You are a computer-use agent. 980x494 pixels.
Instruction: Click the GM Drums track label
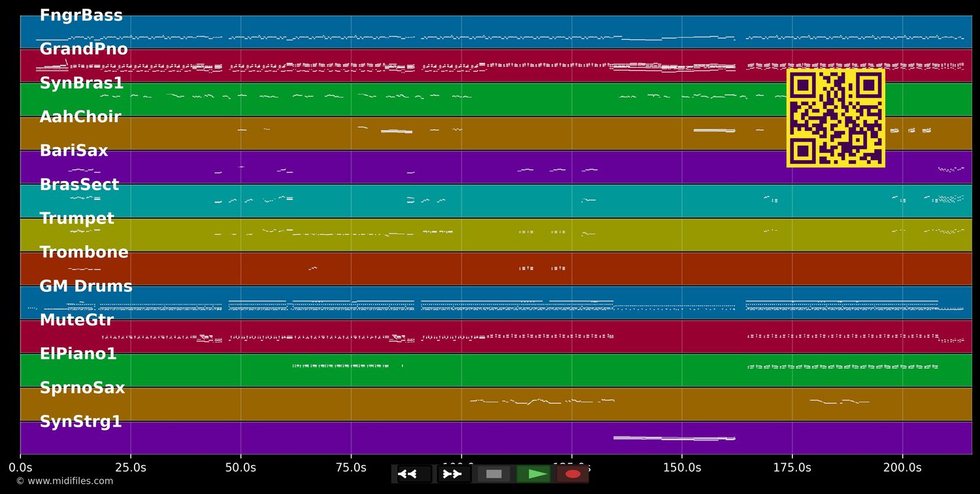86,286
